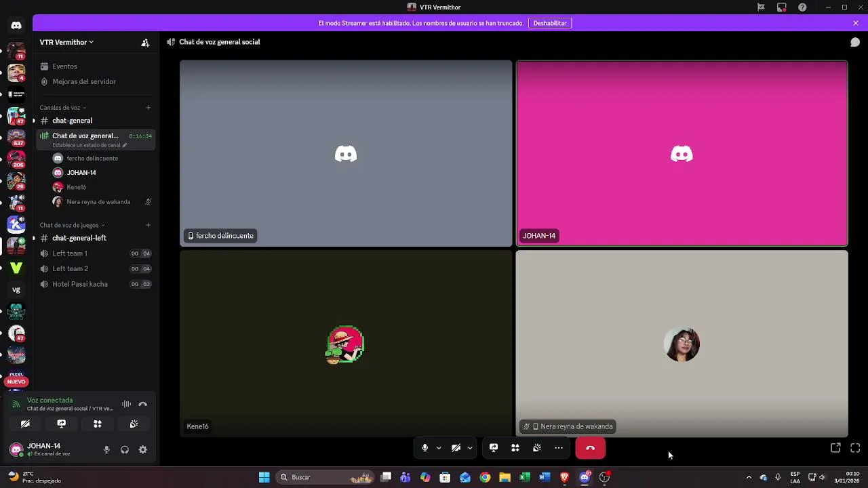This screenshot has width=868, height=488.
Task: Pop out the call window
Action: pyautogui.click(x=835, y=448)
